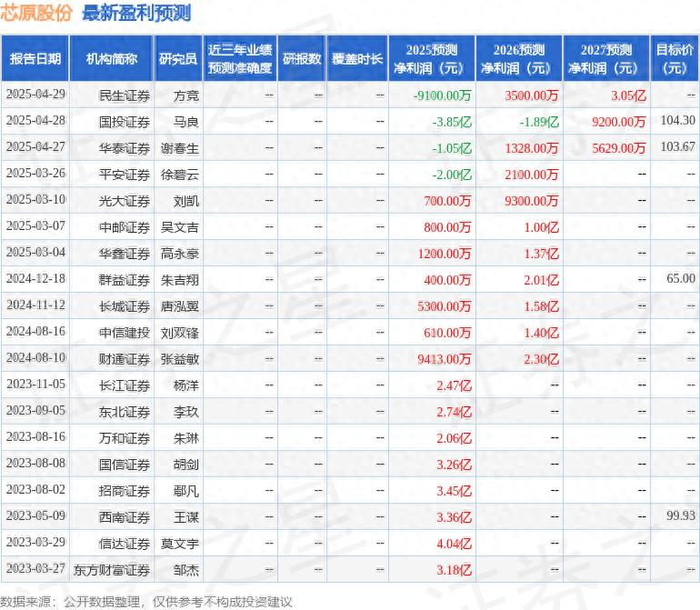Click the 最新盈利预测 title text

pos(136,13)
